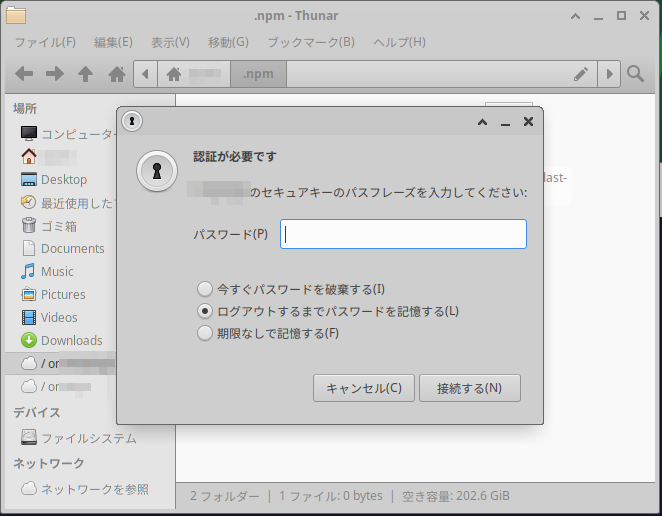Click the forward arrow navigation icon
The height and width of the screenshot is (516, 662).
coord(55,74)
